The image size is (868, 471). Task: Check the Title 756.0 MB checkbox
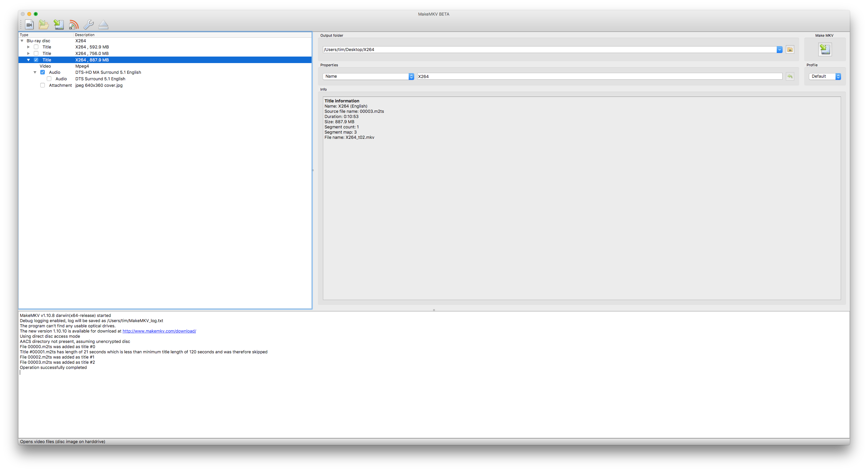36,53
